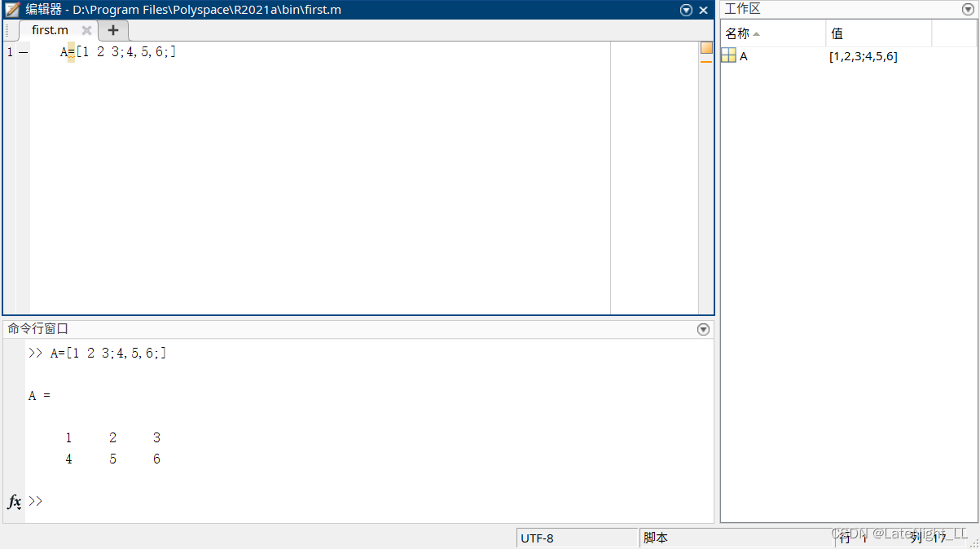Close the editor panel
980x549 pixels.
[704, 11]
